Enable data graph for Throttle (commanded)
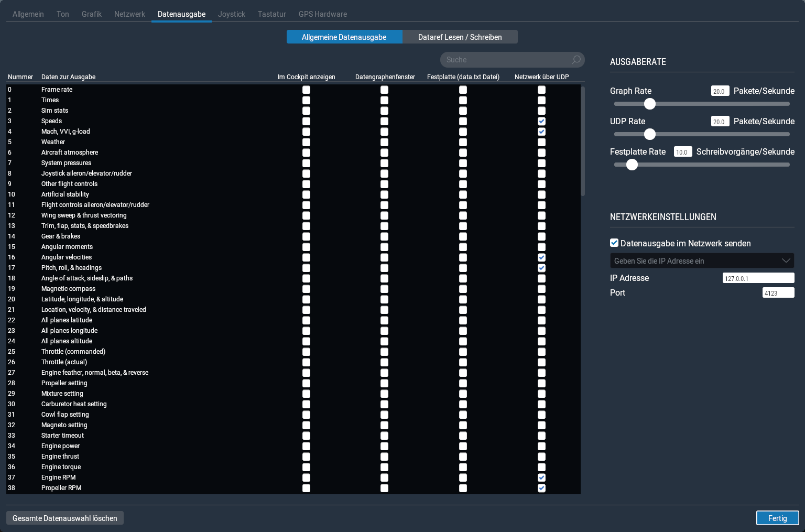This screenshot has height=532, width=805. click(384, 352)
